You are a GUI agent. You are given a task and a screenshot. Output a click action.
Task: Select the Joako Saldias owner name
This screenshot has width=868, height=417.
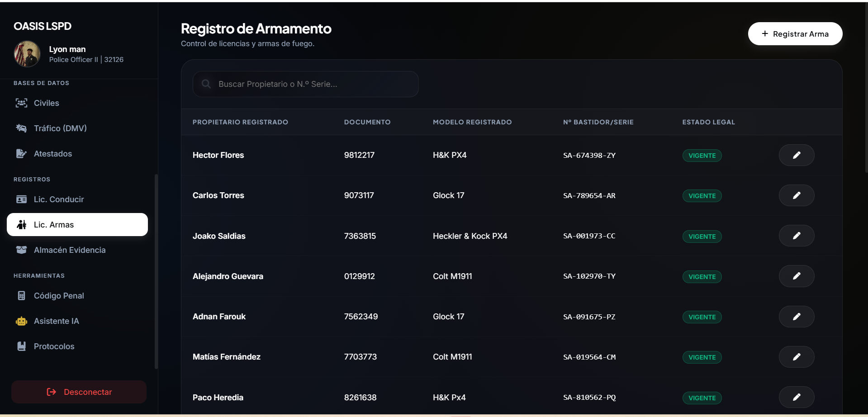[219, 236]
